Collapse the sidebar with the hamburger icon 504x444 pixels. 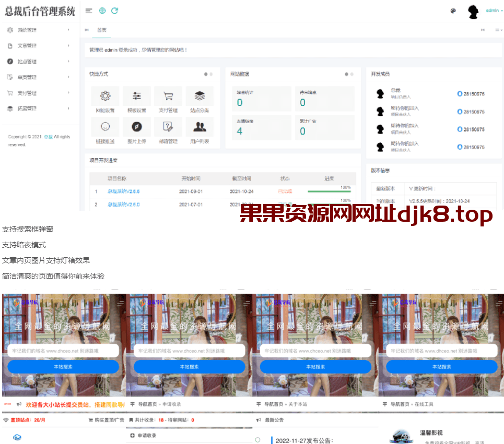pos(89,10)
